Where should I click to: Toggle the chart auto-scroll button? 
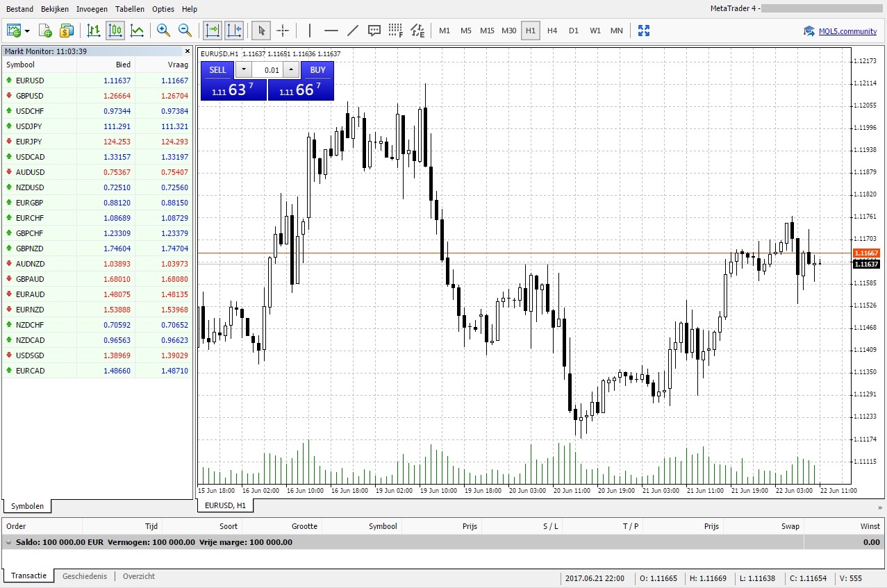click(x=212, y=31)
